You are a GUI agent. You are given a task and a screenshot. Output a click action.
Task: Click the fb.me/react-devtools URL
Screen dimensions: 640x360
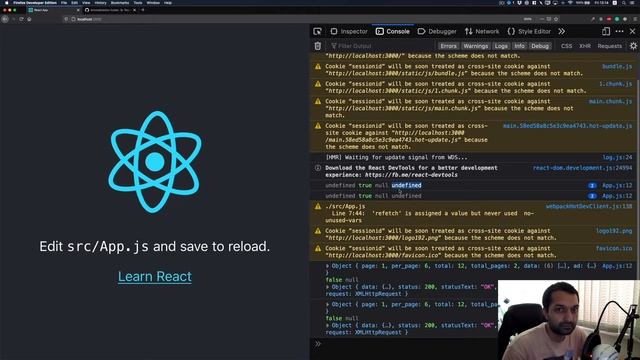(411, 175)
